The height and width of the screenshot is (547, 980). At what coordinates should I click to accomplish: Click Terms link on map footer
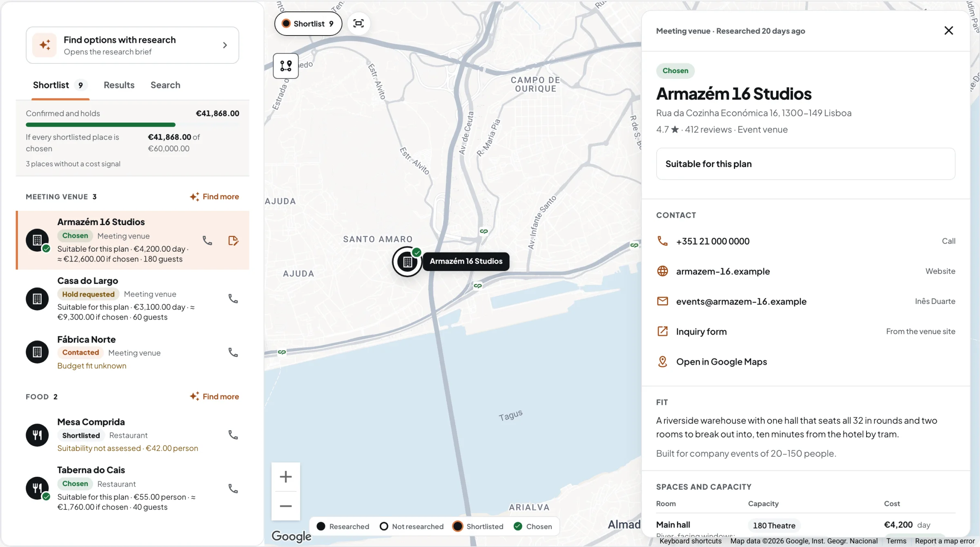pos(896,541)
